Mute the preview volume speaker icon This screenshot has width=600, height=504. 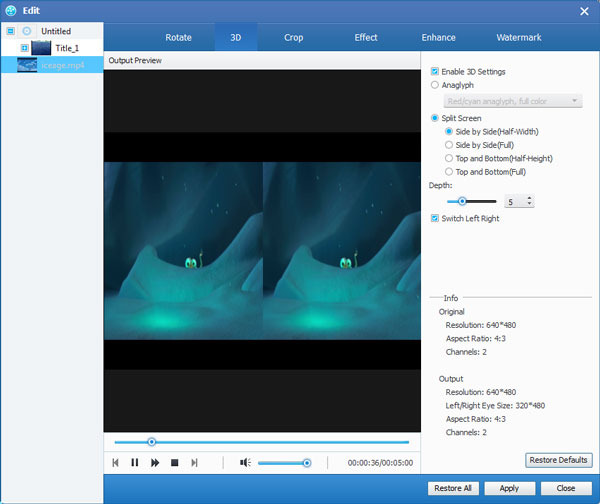pos(245,463)
